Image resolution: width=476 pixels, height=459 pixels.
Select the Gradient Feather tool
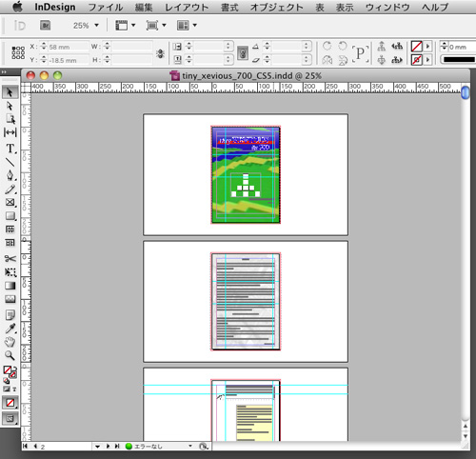click(10, 299)
